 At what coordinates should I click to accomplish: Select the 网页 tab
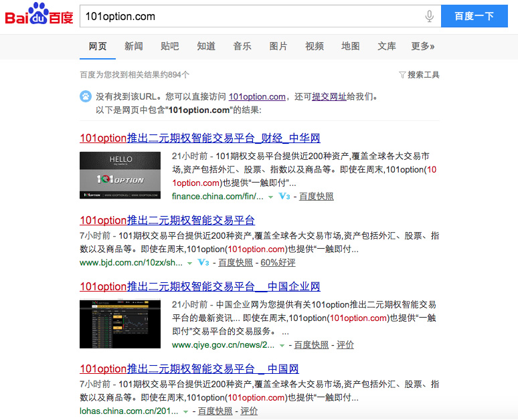98,46
